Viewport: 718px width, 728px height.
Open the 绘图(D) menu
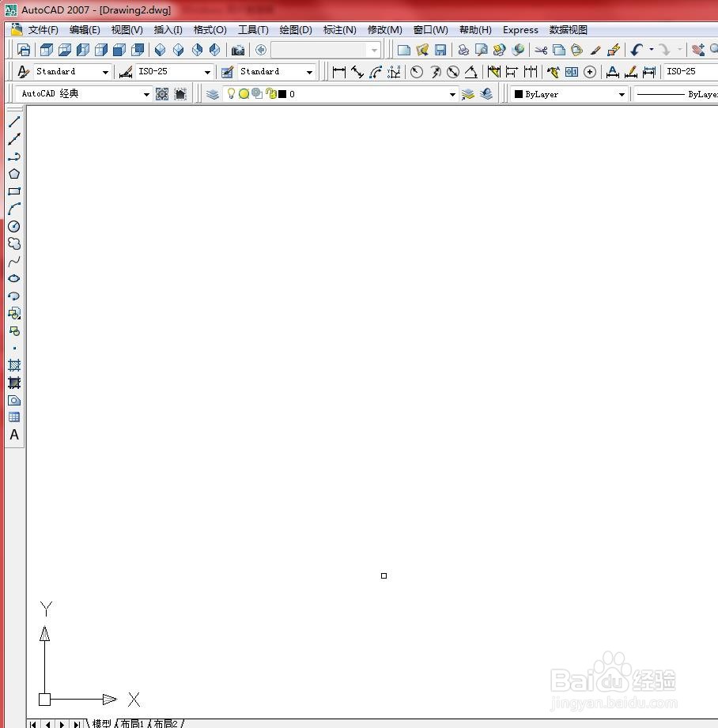[296, 30]
